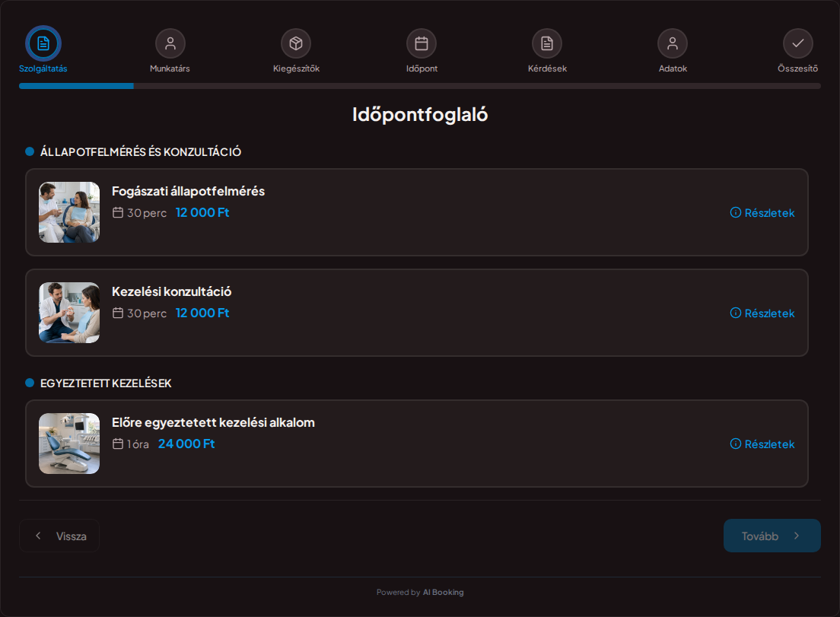Click the blue progress bar under the steps
Viewport: 840px width, 617px height.
76,86
